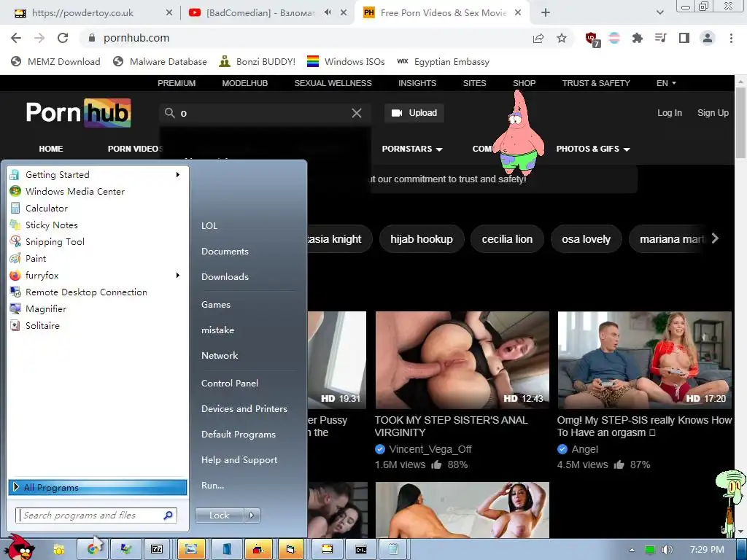Expand the Getting Started submenu arrow
The height and width of the screenshot is (560, 747).
point(178,175)
